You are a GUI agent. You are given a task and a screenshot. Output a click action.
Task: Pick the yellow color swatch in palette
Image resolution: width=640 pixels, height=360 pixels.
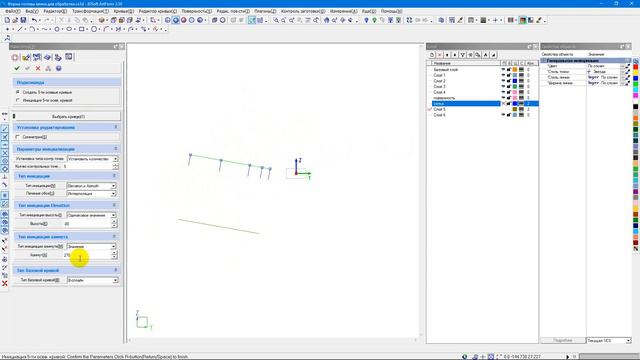tap(636, 73)
